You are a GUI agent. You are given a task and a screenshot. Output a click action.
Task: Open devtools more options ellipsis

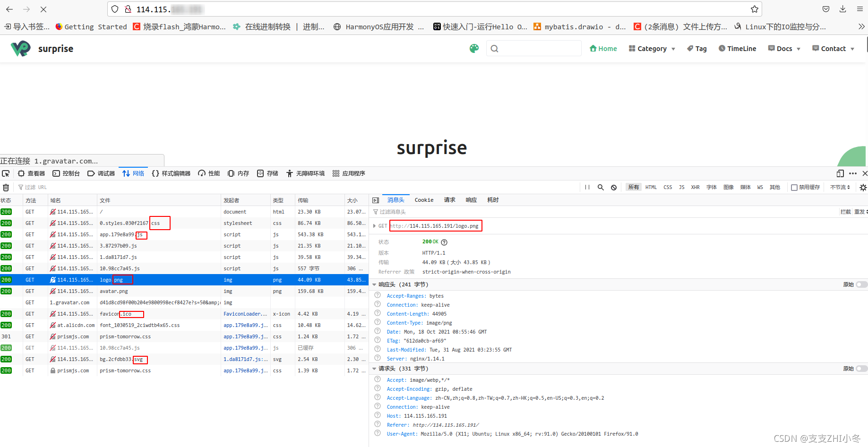(x=853, y=173)
